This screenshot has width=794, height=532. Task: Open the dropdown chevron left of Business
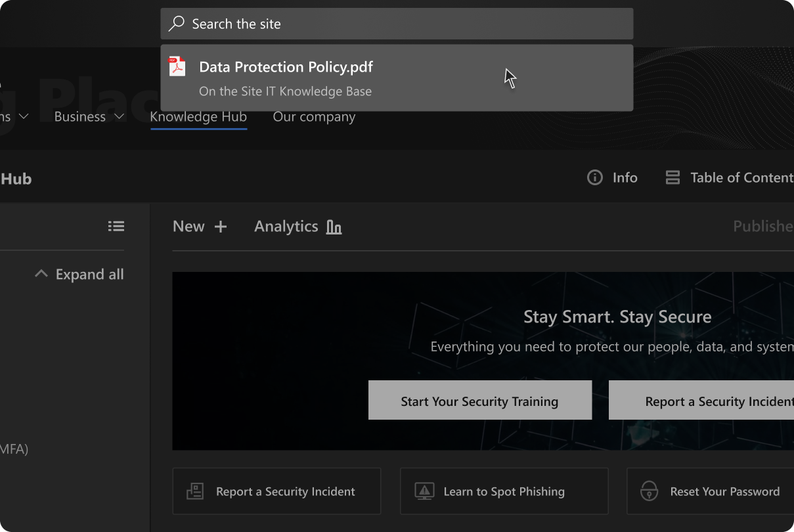tap(24, 117)
